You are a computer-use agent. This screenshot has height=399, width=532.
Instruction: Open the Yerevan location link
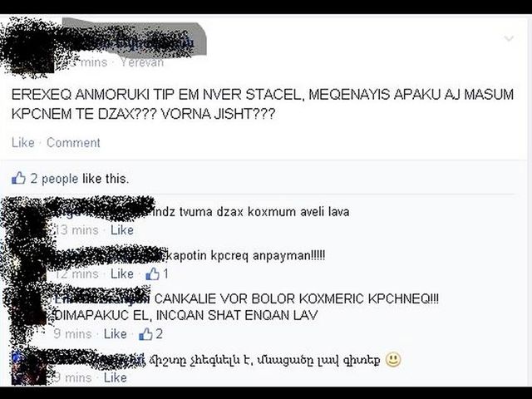point(142,62)
